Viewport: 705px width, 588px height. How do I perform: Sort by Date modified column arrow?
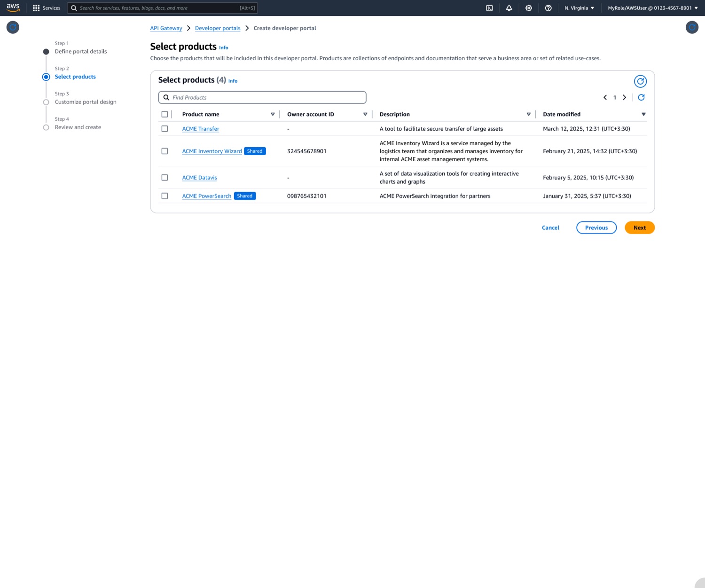point(643,114)
